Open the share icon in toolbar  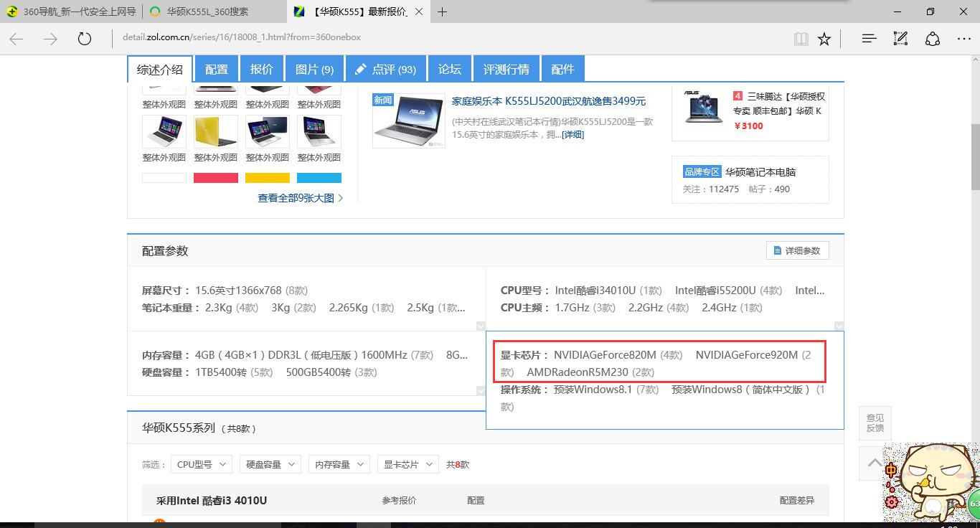[932, 39]
